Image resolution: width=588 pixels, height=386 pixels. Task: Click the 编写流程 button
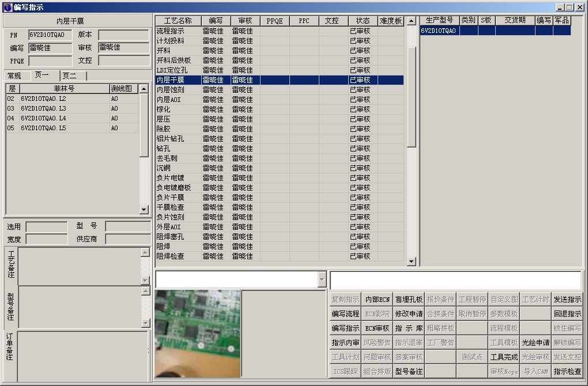(345, 313)
